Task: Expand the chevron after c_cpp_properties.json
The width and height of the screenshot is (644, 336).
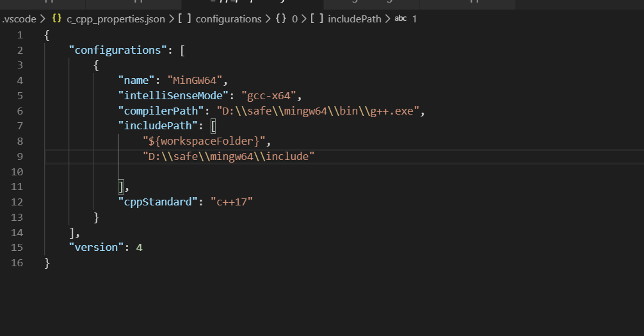Action: [x=172, y=19]
